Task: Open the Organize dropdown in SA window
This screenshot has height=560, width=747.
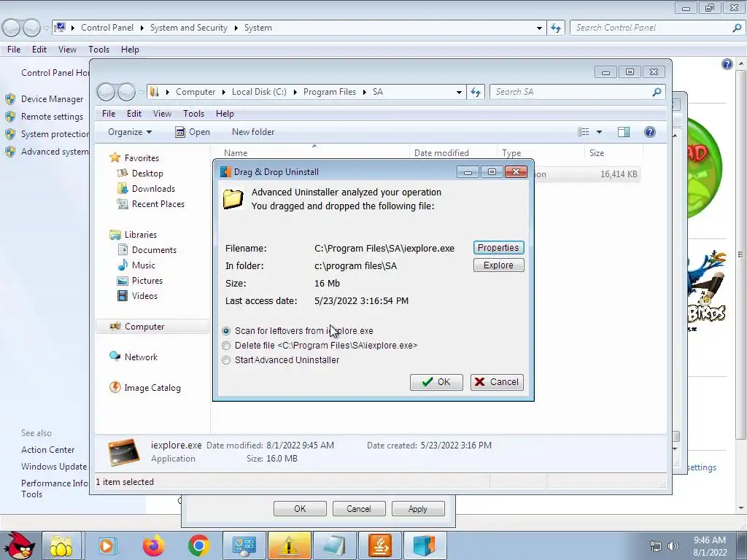Action: click(130, 132)
